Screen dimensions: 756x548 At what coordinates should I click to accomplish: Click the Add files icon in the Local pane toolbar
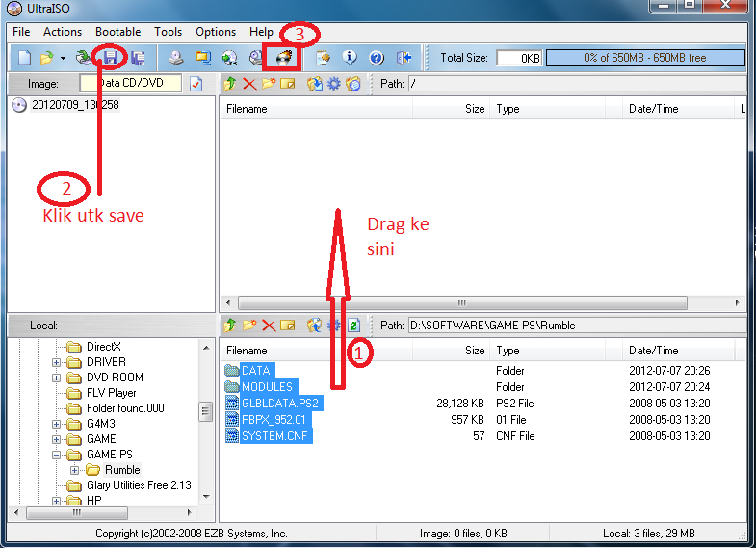point(315,326)
